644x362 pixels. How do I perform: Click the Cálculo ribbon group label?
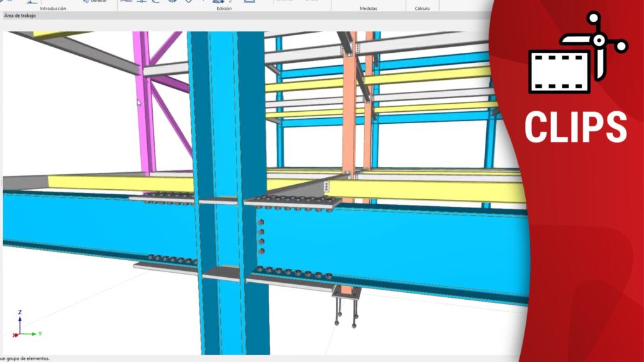[x=422, y=9]
